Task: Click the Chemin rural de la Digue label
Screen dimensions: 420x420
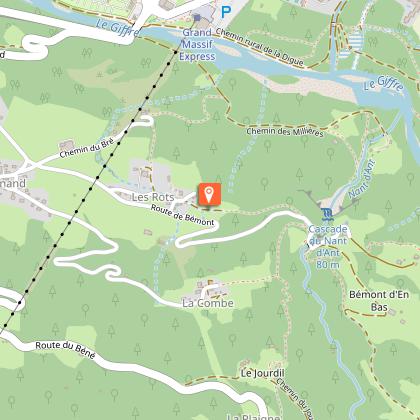Action: 260,47
